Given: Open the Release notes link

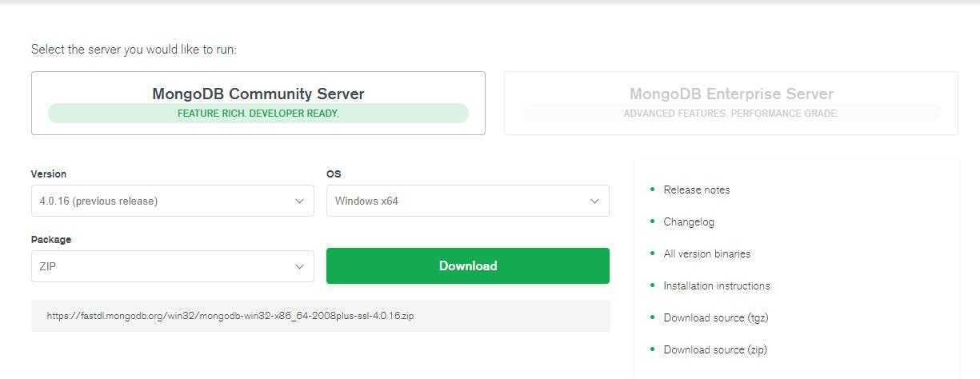Looking at the screenshot, I should click(697, 189).
